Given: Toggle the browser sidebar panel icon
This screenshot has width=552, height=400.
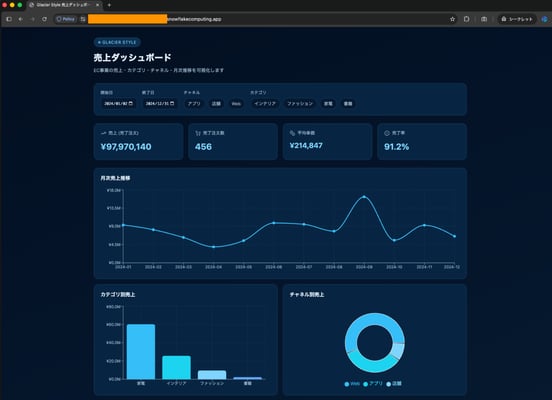Looking at the screenshot, I should coord(9,19).
